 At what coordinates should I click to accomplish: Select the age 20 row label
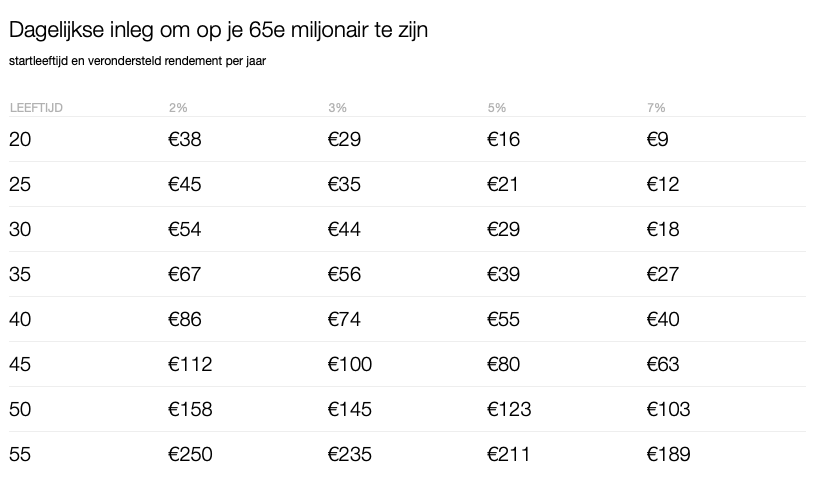20,140
